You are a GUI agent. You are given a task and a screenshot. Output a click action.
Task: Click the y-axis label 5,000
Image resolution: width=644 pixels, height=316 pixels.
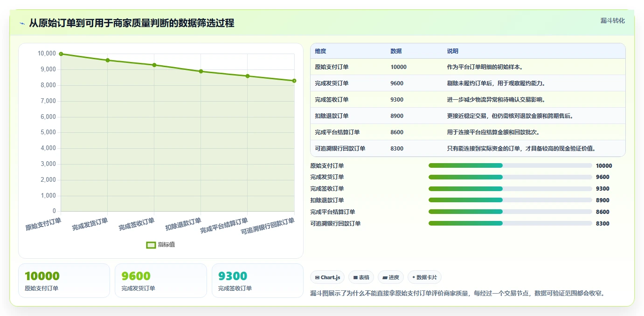pyautogui.click(x=48, y=132)
